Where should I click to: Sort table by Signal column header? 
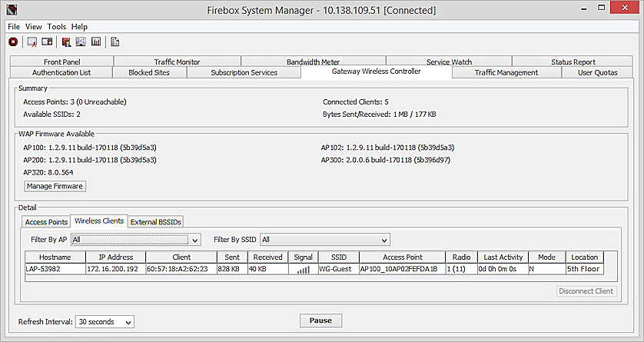(304, 257)
